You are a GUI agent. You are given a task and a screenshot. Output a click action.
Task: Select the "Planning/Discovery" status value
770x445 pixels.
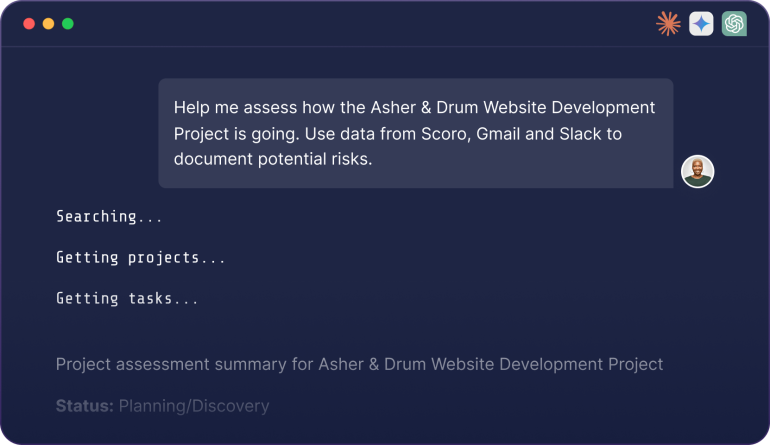[194, 406]
